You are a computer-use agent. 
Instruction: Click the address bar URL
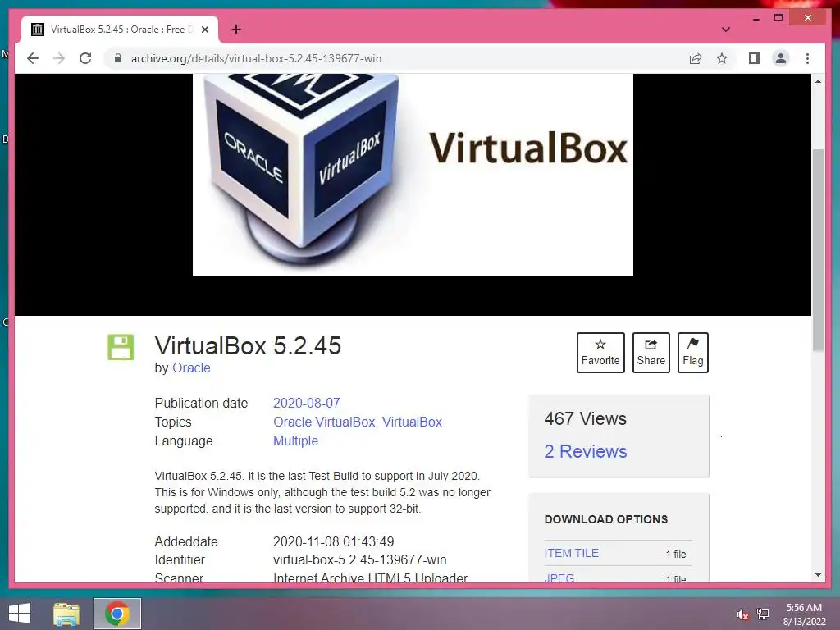coord(256,58)
